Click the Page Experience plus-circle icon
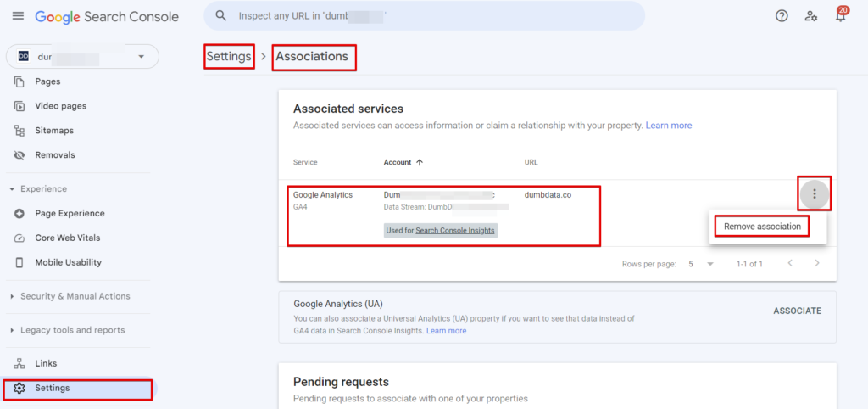The width and height of the screenshot is (868, 409). (x=19, y=213)
